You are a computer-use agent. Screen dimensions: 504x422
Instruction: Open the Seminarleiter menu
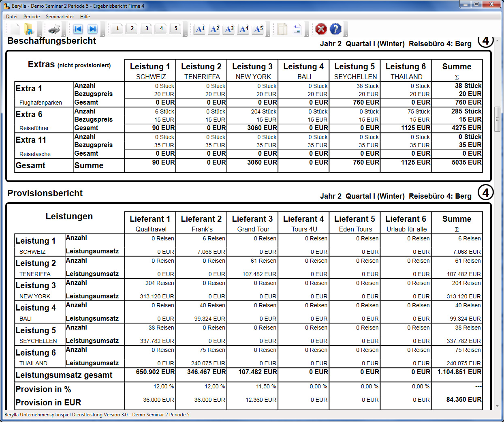click(x=60, y=17)
